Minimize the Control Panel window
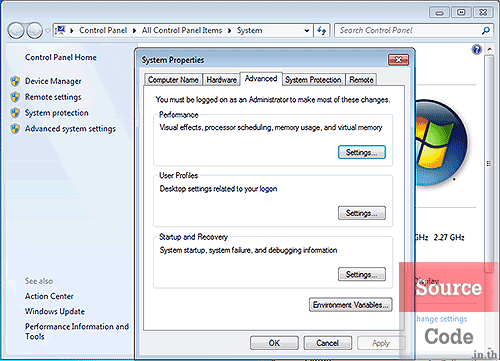The height and width of the screenshot is (361, 500). (440, 13)
